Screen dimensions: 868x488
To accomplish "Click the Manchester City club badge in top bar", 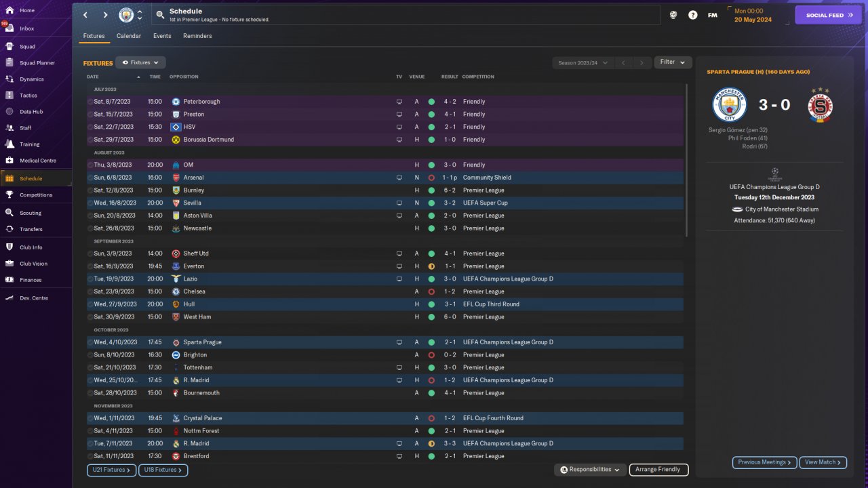I will click(126, 15).
